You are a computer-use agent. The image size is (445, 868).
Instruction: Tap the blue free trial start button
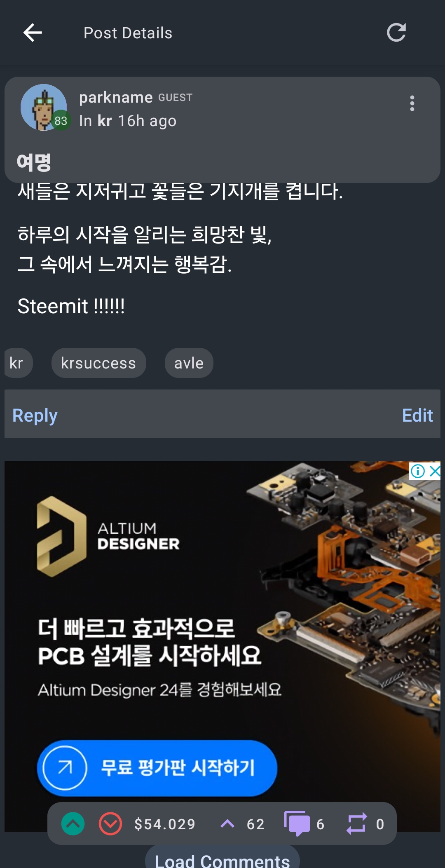tap(157, 768)
